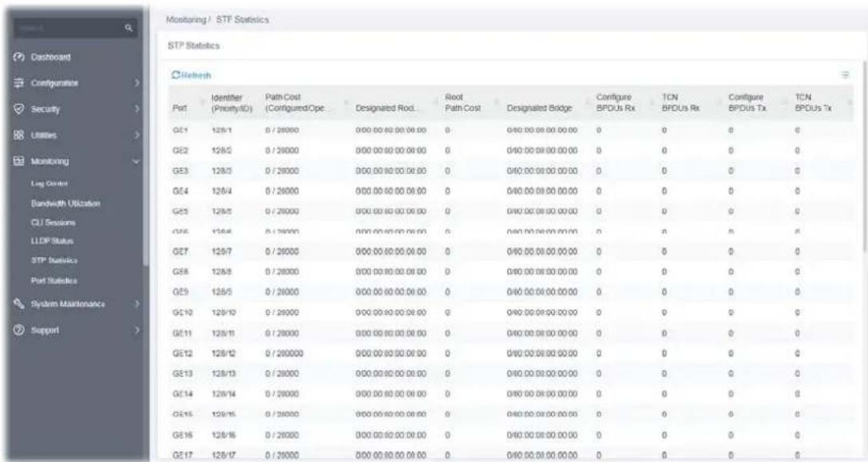Open the Dashboard menu item

pos(51,57)
